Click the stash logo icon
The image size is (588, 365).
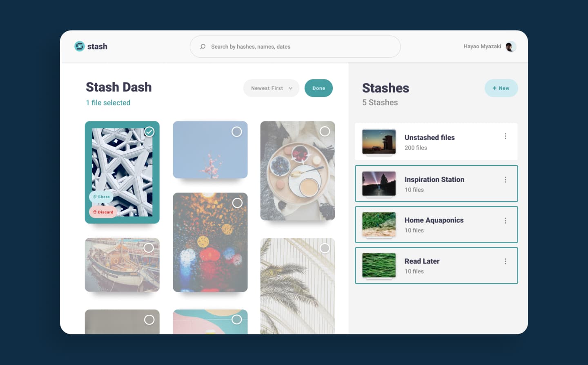79,46
